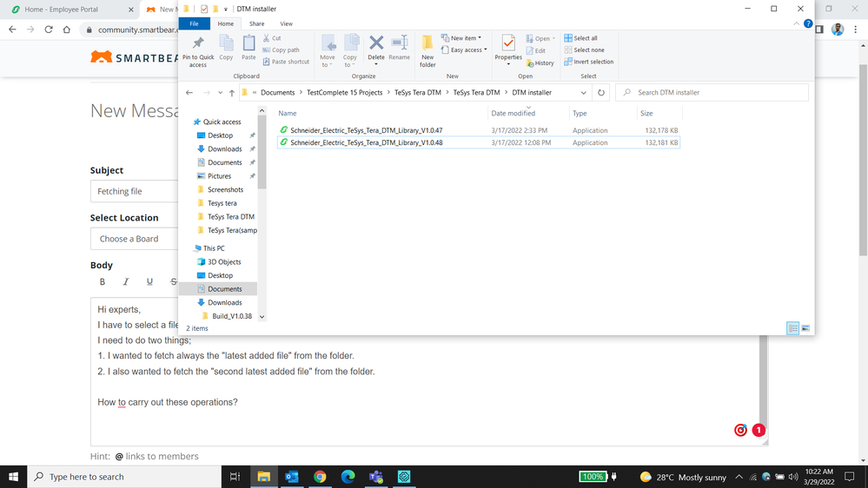Open the Share ribbon tab

[x=256, y=23]
